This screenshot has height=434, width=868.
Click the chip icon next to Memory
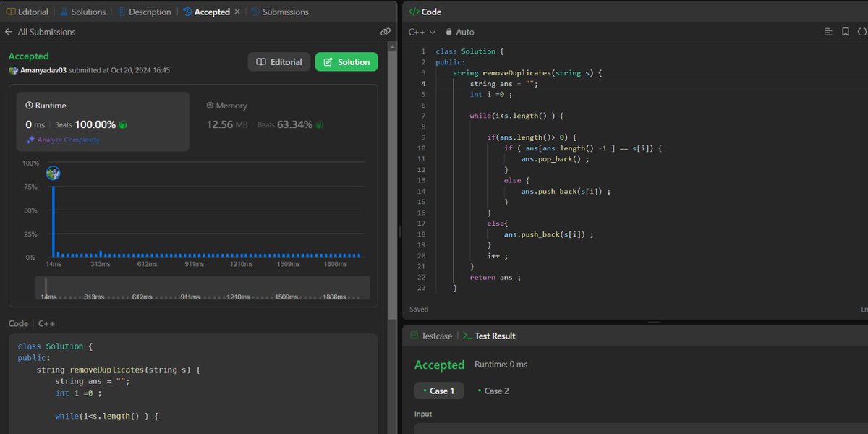click(x=210, y=106)
